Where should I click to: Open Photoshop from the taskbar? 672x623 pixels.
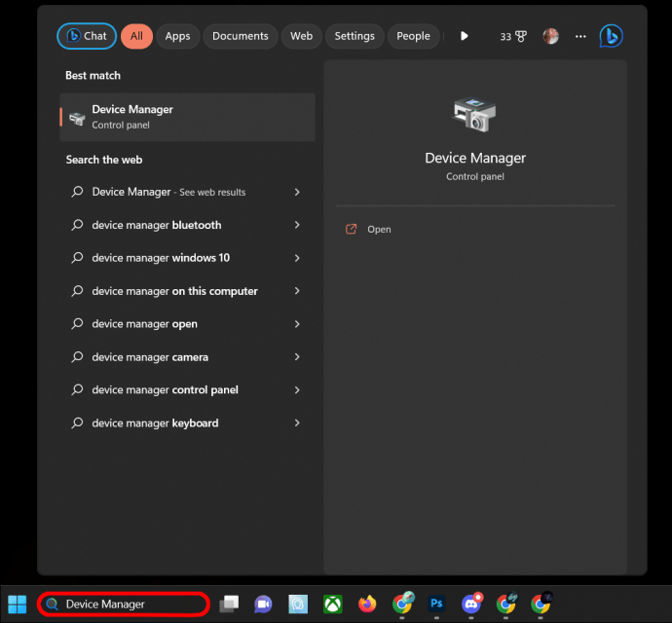pos(436,605)
